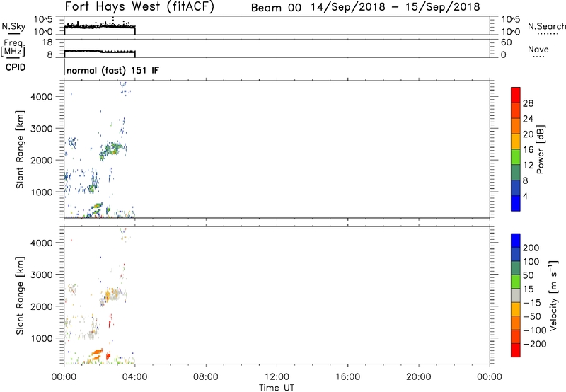Image resolution: width=566 pixels, height=392 pixels.
Task: Click the "08:00" time axis label
Action: point(206,377)
